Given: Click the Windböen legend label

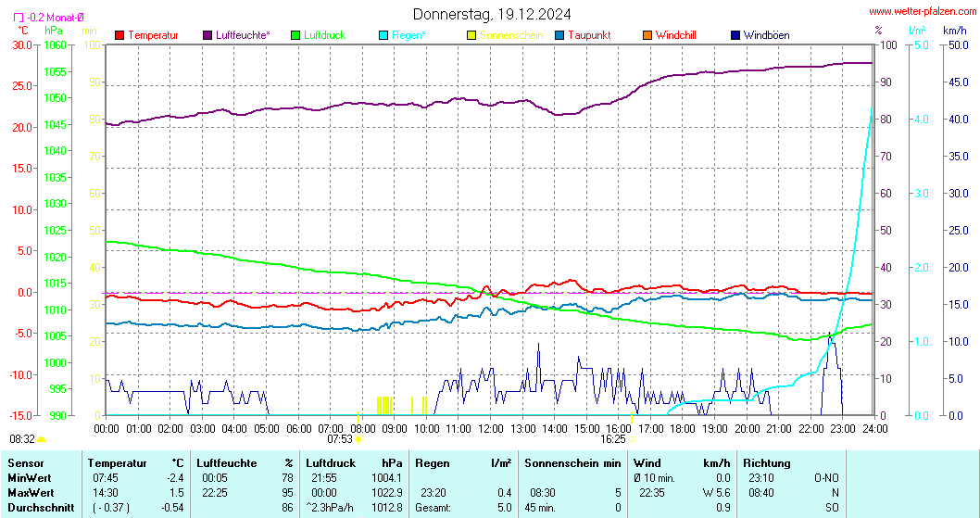Looking at the screenshot, I should click(x=767, y=35).
